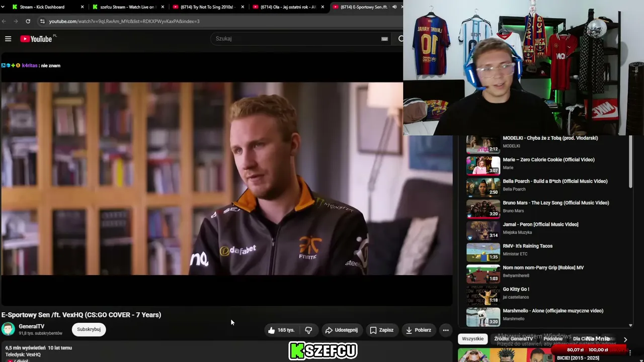
Task: Click the Udostępnij share button
Action: pos(341,330)
